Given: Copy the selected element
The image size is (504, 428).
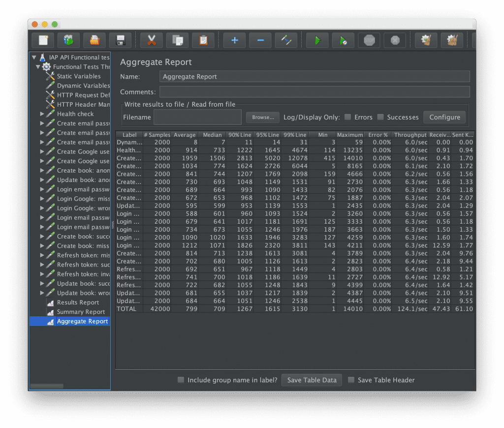Looking at the screenshot, I should click(177, 40).
